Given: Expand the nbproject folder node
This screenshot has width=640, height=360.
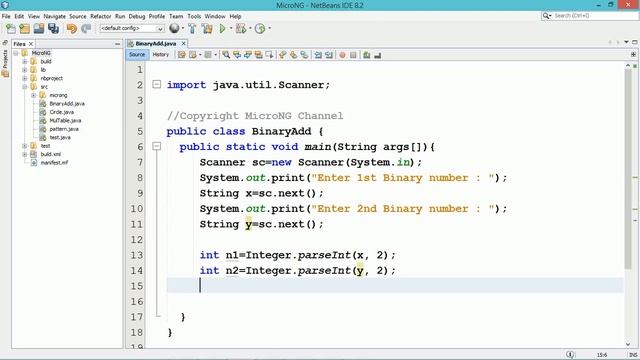Looking at the screenshot, I should point(24,78).
